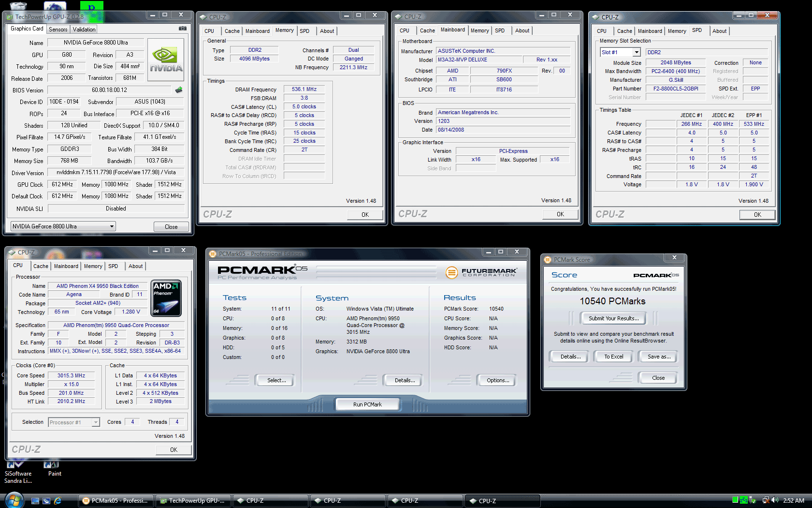Open the GPU selector dropdown in GPU-Z
This screenshot has width=812, height=508.
click(x=63, y=226)
